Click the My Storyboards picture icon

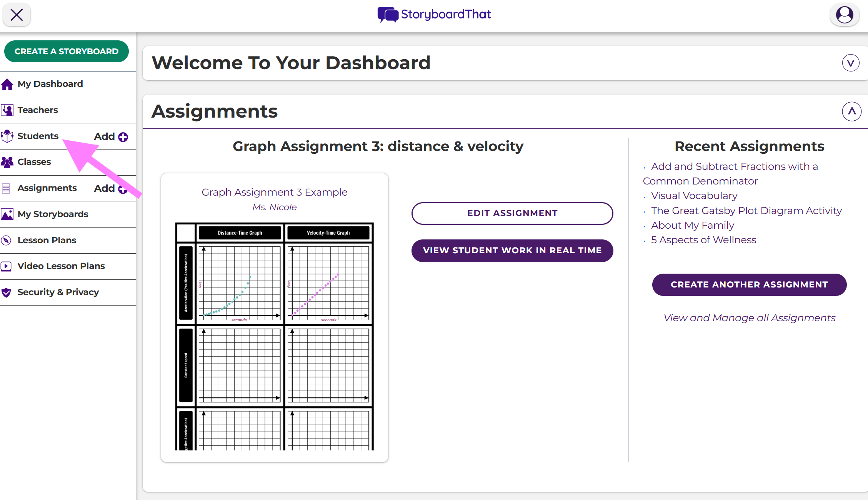7,214
